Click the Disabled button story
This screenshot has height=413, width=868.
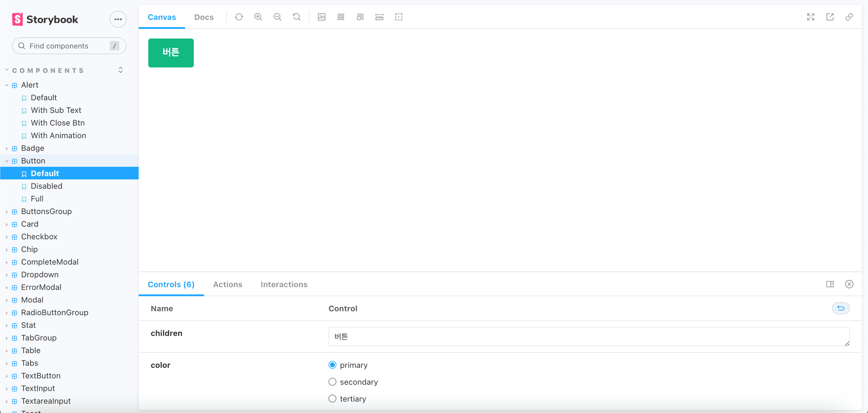[x=46, y=186]
